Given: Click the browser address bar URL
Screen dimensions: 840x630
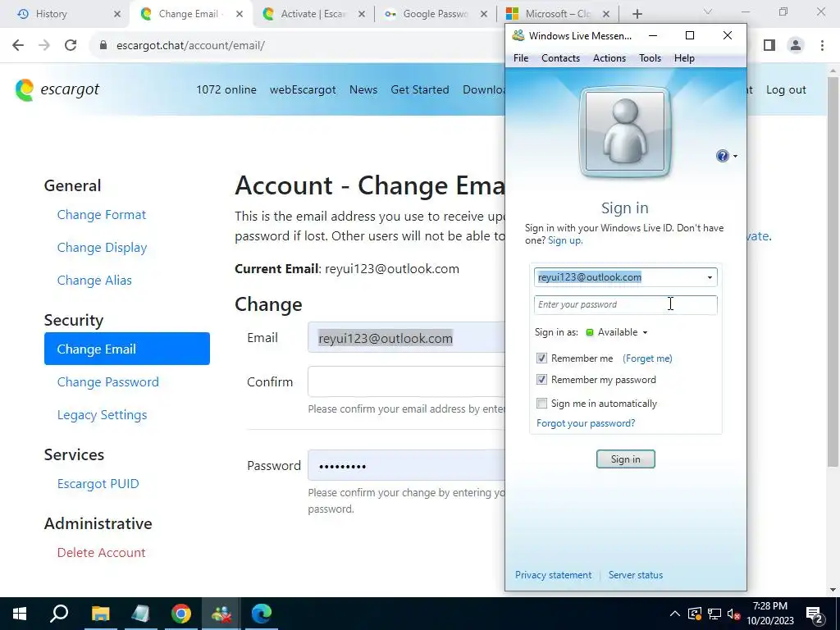Looking at the screenshot, I should pyautogui.click(x=190, y=46).
